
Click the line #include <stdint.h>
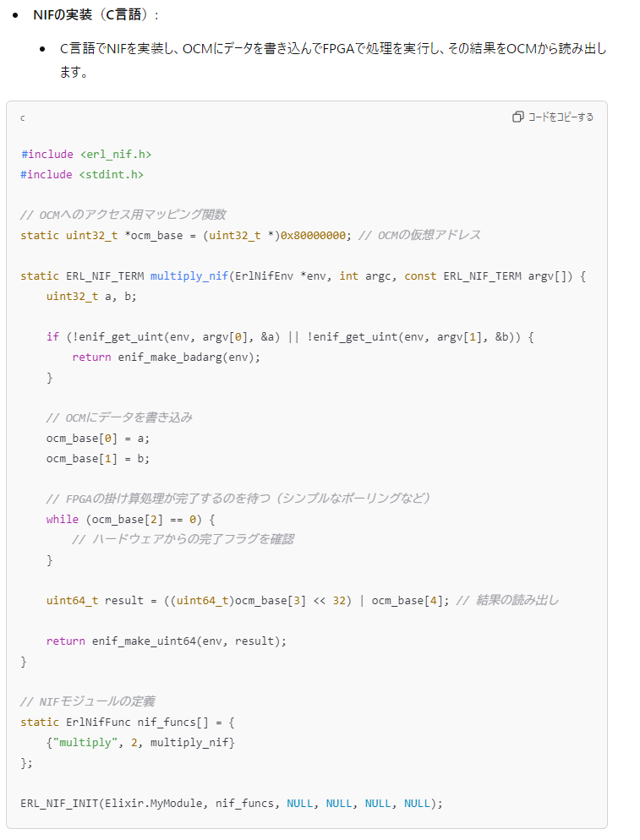(x=82, y=175)
